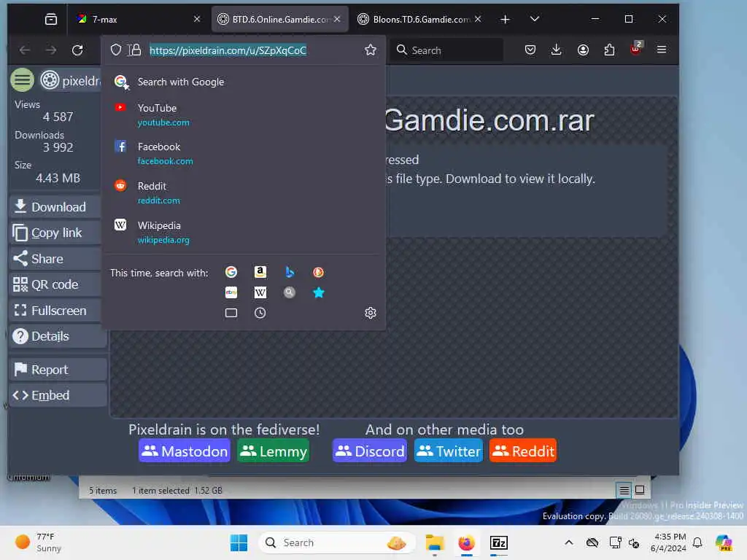Open notification bell in taskbar

[x=697, y=542]
